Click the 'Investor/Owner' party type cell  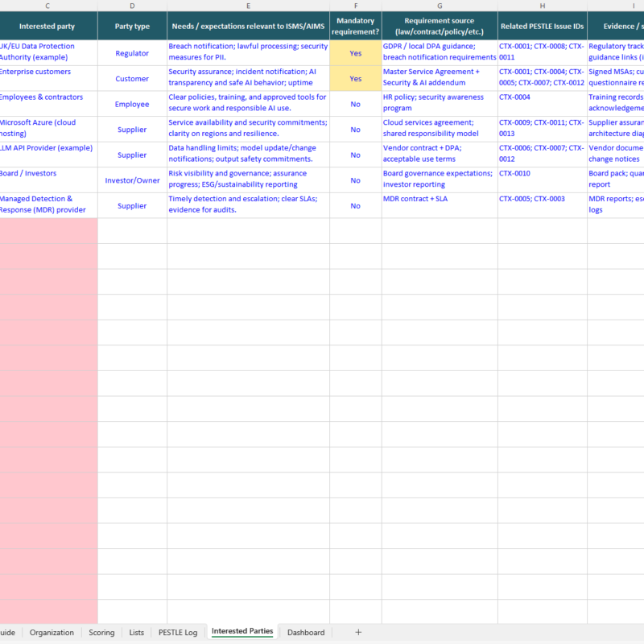click(x=131, y=181)
